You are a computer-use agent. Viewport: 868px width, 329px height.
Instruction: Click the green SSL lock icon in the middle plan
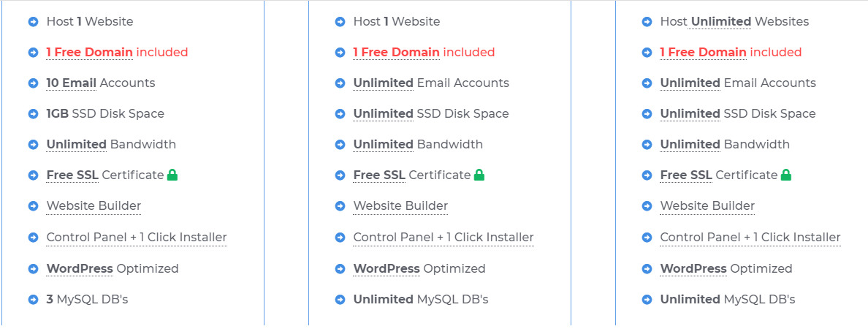(479, 175)
